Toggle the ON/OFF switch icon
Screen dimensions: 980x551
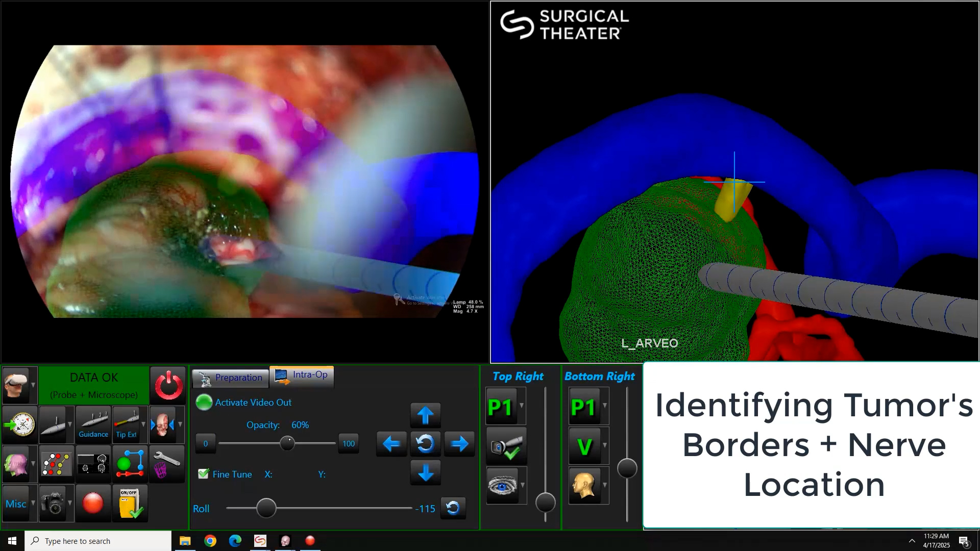pyautogui.click(x=130, y=504)
